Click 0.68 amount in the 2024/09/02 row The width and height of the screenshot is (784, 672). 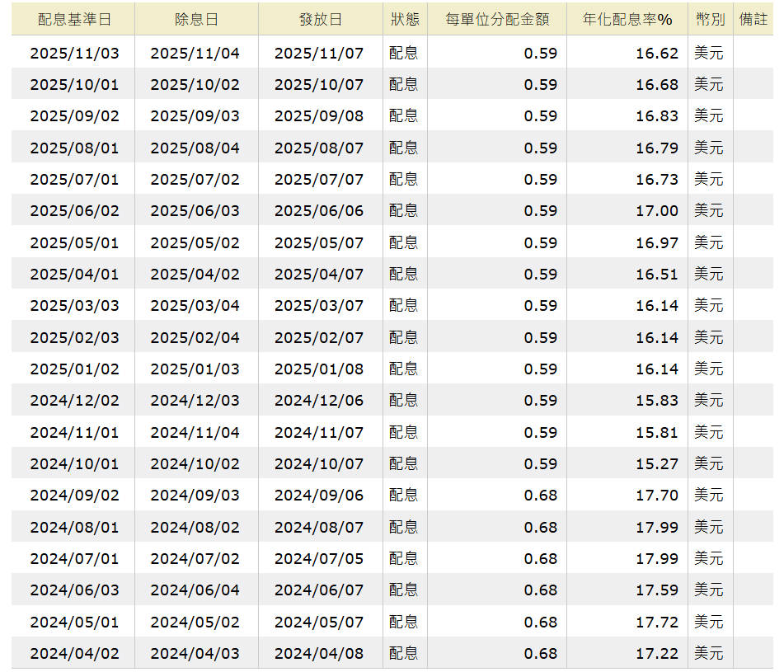point(540,496)
